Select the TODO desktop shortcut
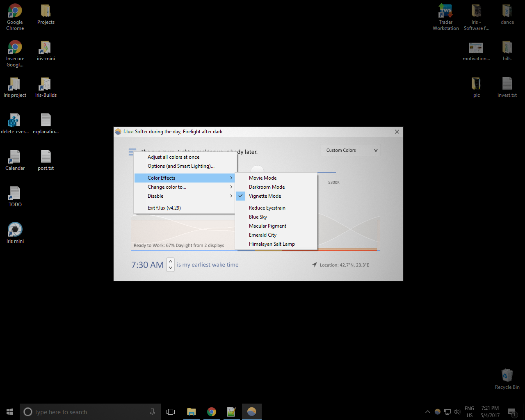Viewport: 525px width, 420px height. click(x=15, y=197)
